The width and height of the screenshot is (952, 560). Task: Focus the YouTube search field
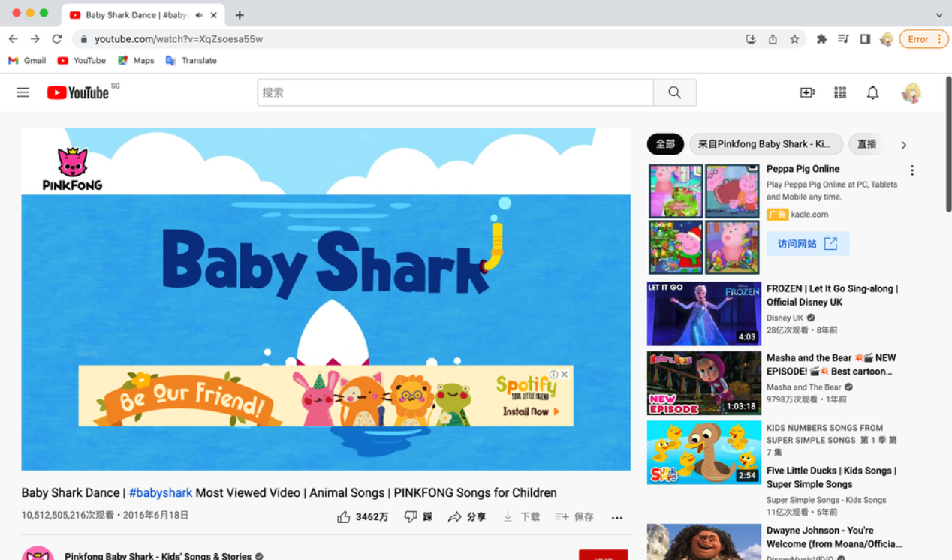coord(455,92)
